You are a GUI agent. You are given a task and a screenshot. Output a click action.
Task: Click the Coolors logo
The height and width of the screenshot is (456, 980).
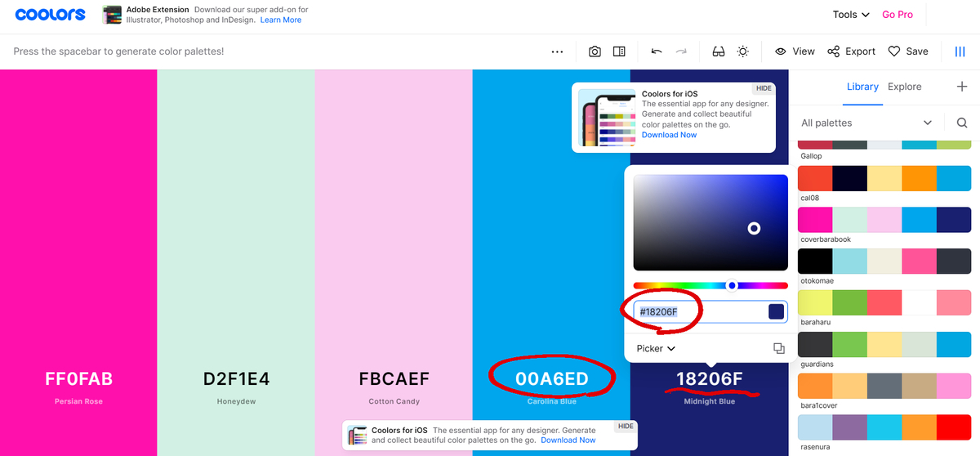[x=50, y=15]
